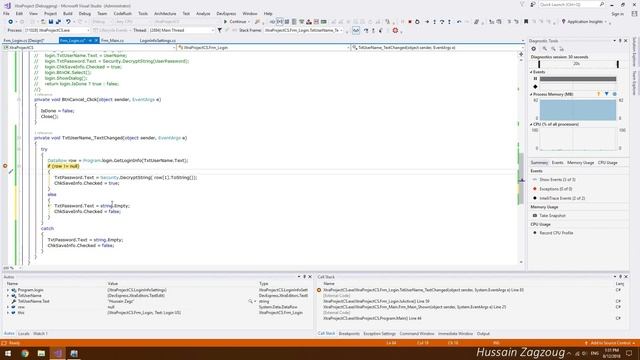Collapse CPU section in Diagnostic Tools
This screenshot has width=640, height=360.
[x=531, y=124]
